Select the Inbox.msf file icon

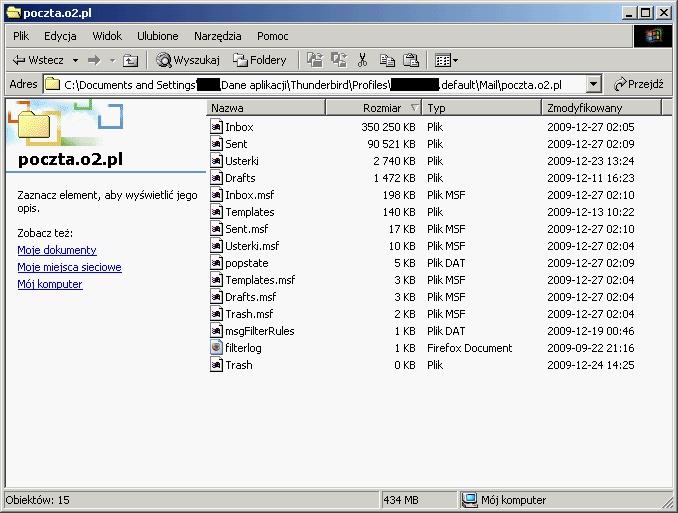[x=216, y=195]
